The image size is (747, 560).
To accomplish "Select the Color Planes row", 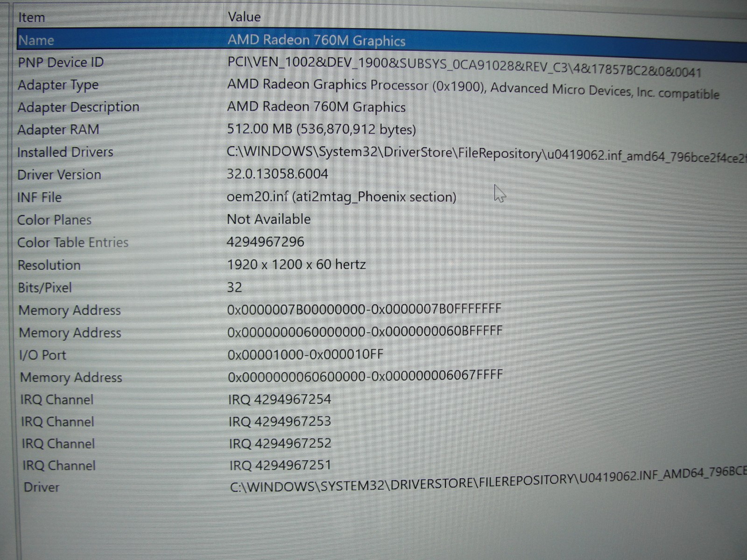I will [54, 220].
